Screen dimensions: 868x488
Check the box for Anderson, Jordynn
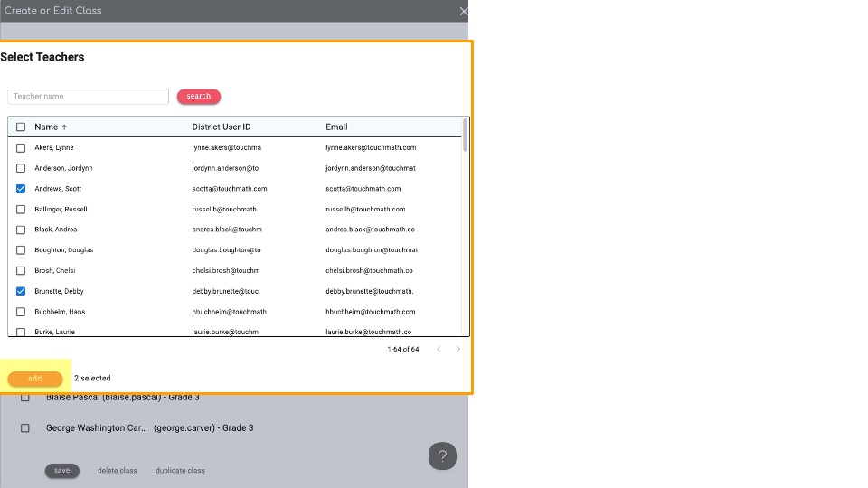(21, 168)
